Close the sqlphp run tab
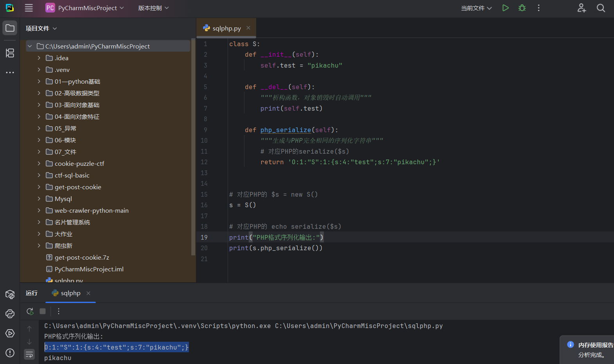This screenshot has width=614, height=364. click(x=88, y=293)
